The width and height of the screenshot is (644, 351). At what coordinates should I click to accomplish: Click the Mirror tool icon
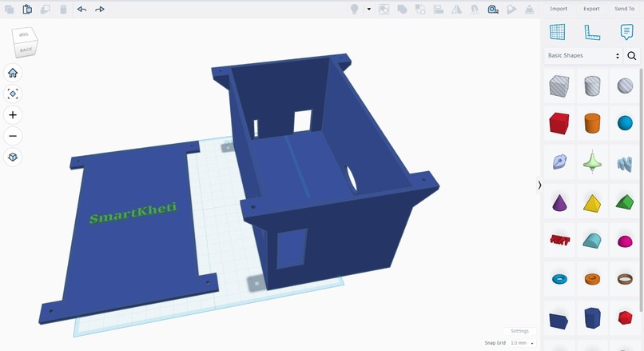(457, 9)
